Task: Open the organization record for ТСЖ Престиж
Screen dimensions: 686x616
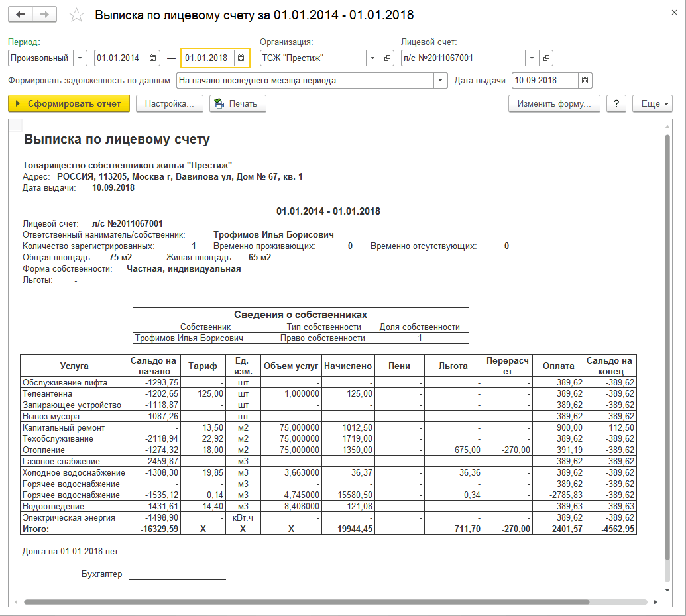Action: pyautogui.click(x=388, y=58)
